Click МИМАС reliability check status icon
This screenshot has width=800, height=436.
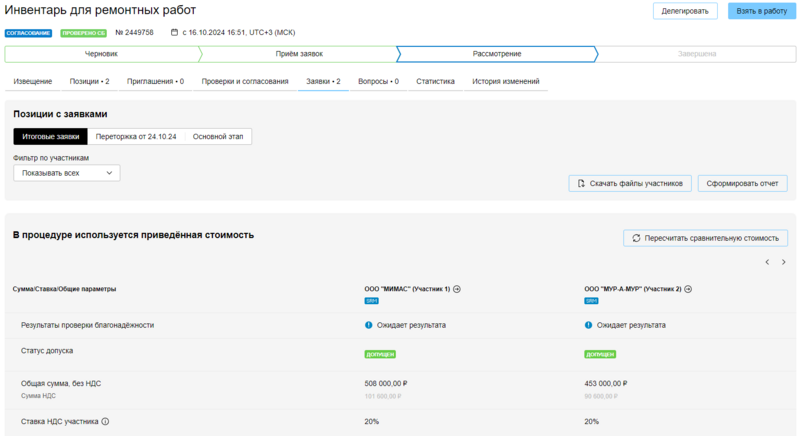369,325
